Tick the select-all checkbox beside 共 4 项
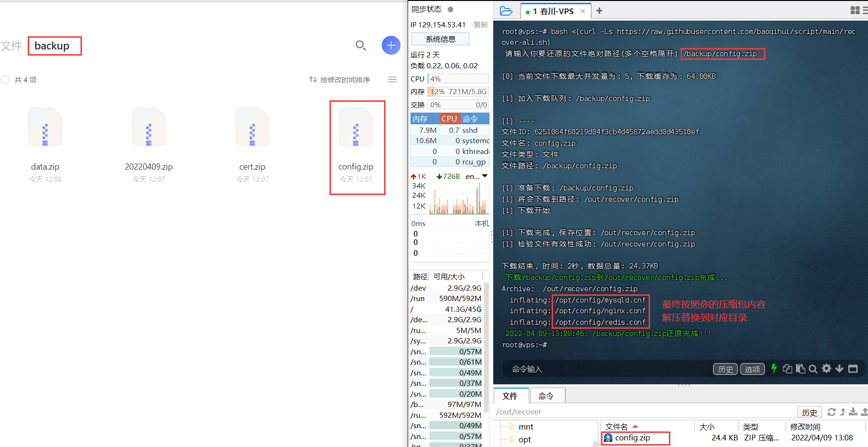The height and width of the screenshot is (447, 868). tap(5, 80)
